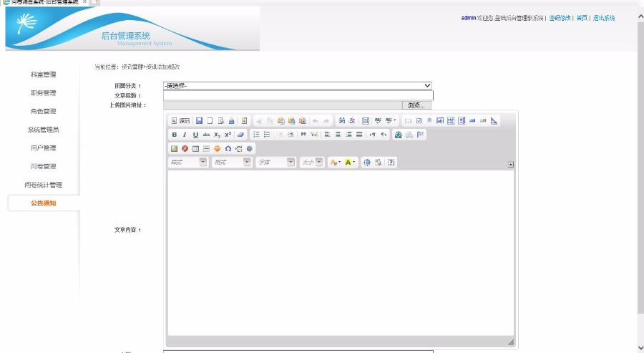Insert a hyperlink with Link icon
This screenshot has height=353, width=644.
398,135
